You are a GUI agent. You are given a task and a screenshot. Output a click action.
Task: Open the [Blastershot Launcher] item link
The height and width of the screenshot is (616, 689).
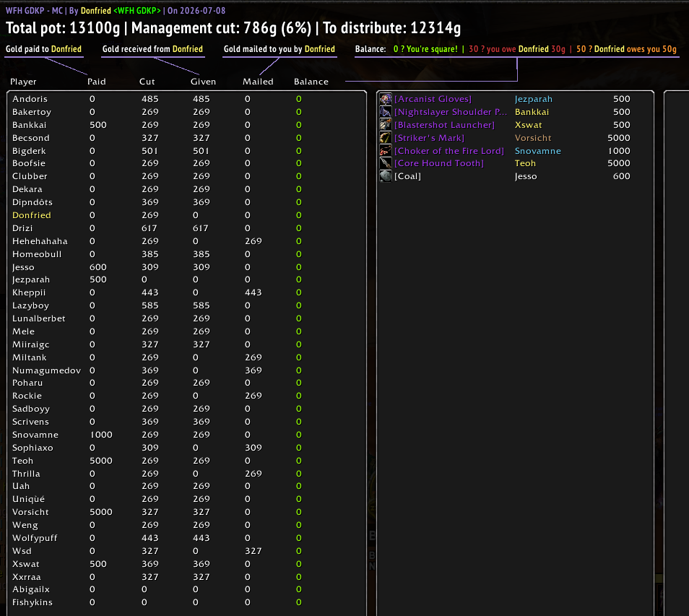click(x=444, y=125)
